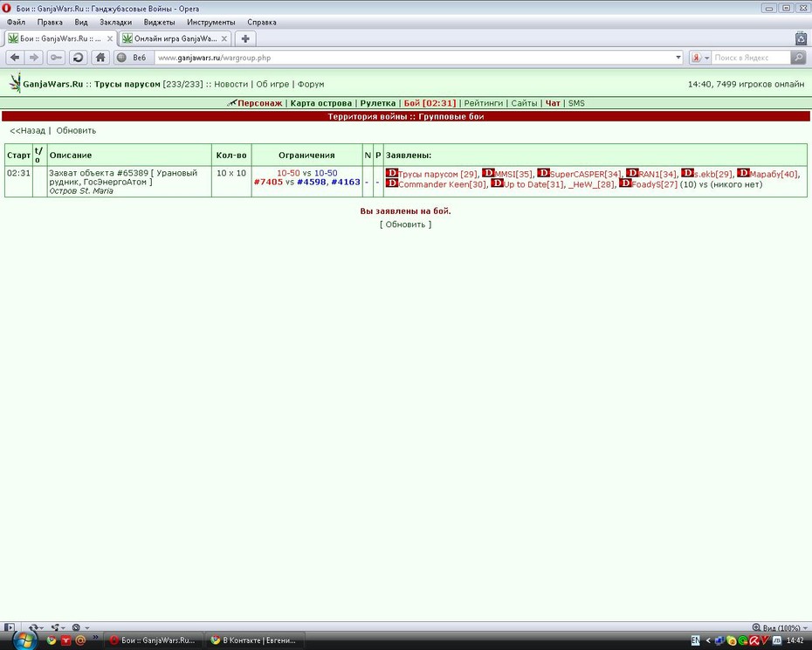This screenshot has width=812, height=650.
Task: Click in the address bar URL field
Action: click(414, 58)
